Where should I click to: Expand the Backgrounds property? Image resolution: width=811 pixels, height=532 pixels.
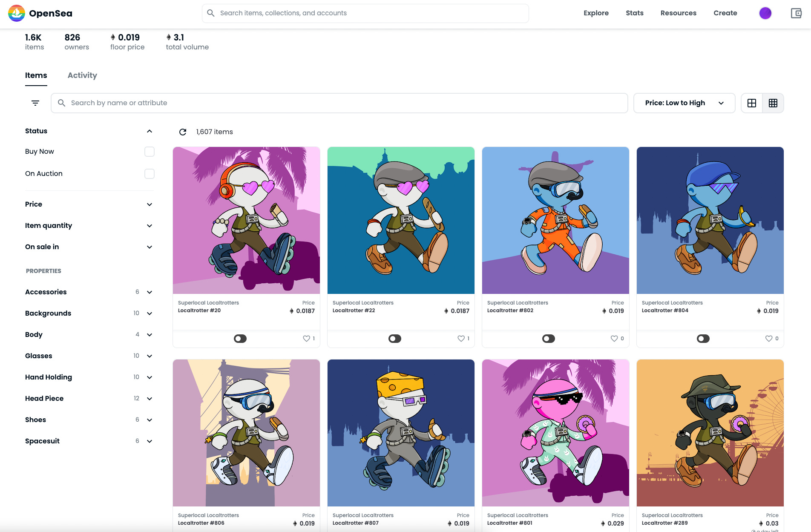[x=150, y=313]
